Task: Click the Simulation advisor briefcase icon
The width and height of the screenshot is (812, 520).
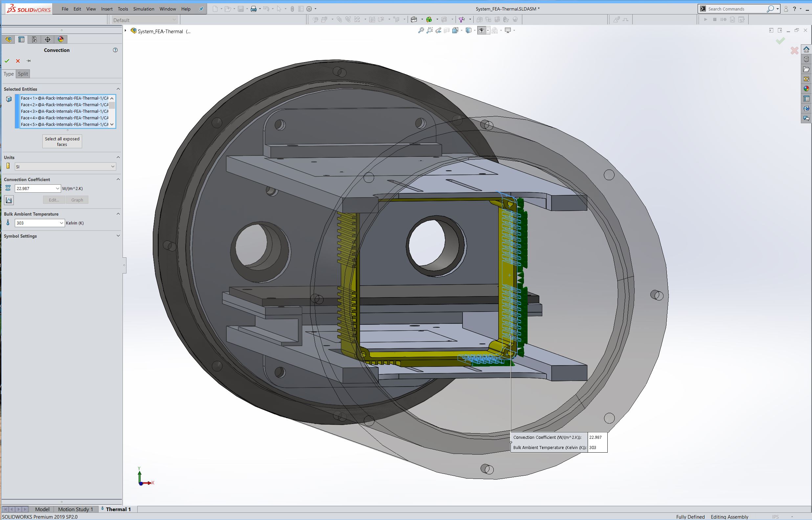Action: (414, 20)
